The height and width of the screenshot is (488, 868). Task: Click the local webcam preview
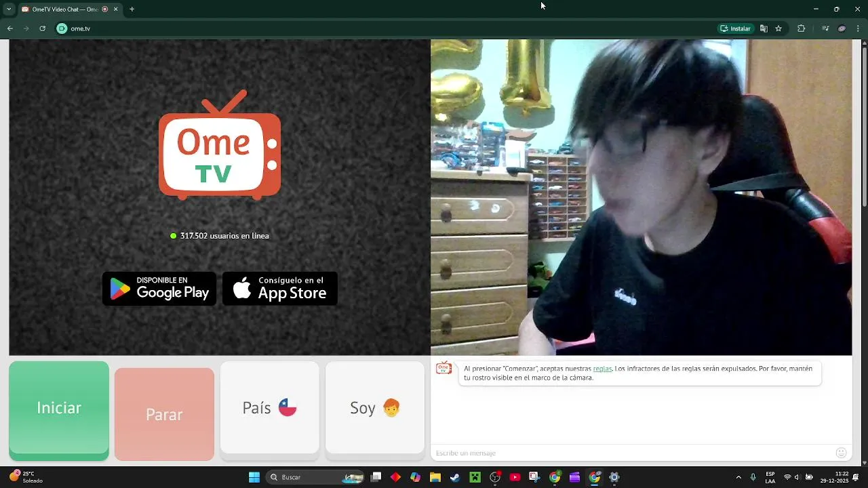point(641,197)
